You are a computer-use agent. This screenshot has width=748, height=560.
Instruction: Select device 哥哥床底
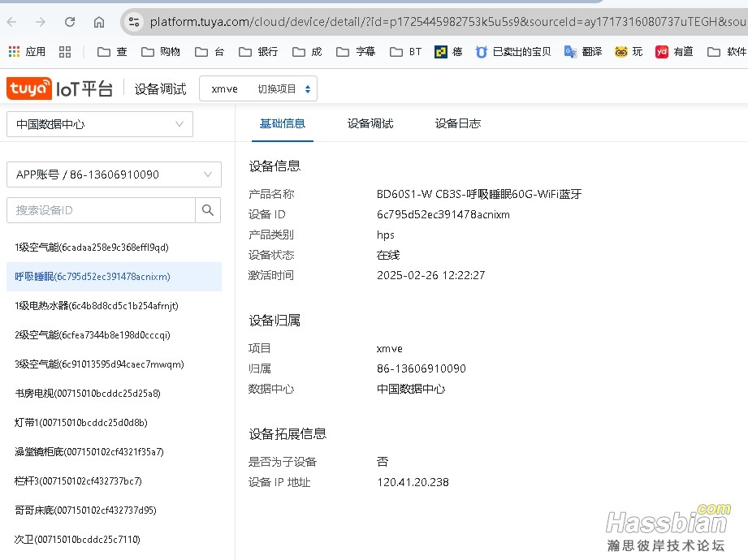click(114, 510)
